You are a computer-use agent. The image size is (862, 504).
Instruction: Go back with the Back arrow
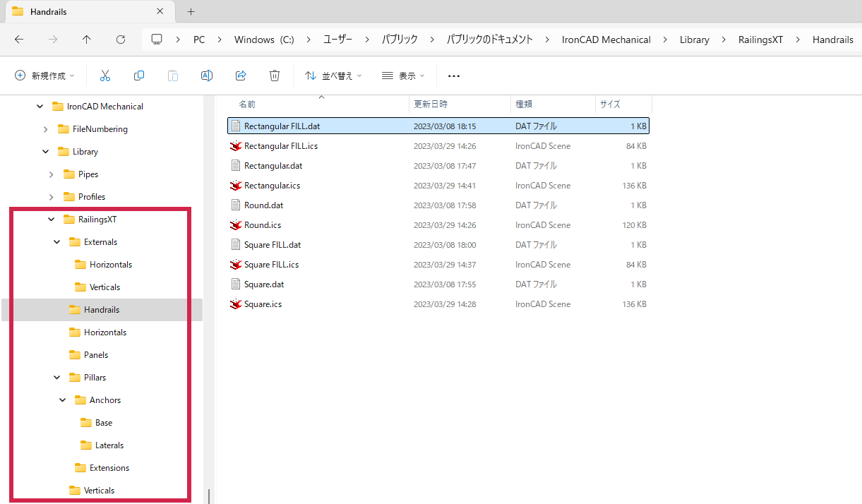(x=19, y=40)
